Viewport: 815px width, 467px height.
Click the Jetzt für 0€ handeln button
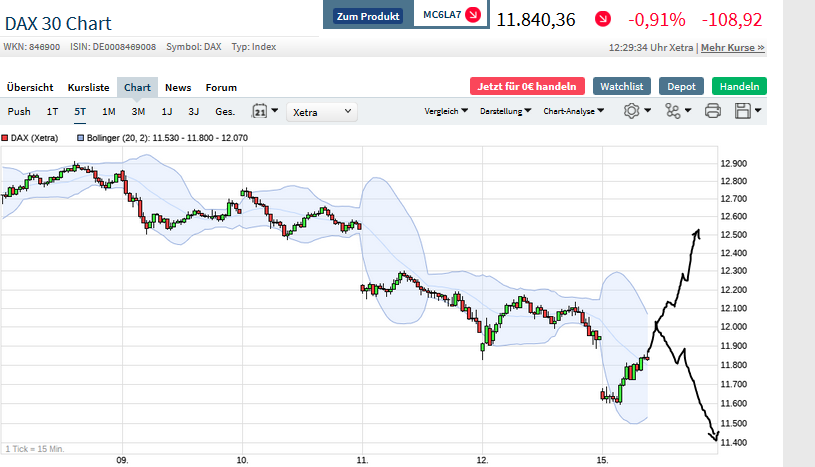pyautogui.click(x=526, y=87)
